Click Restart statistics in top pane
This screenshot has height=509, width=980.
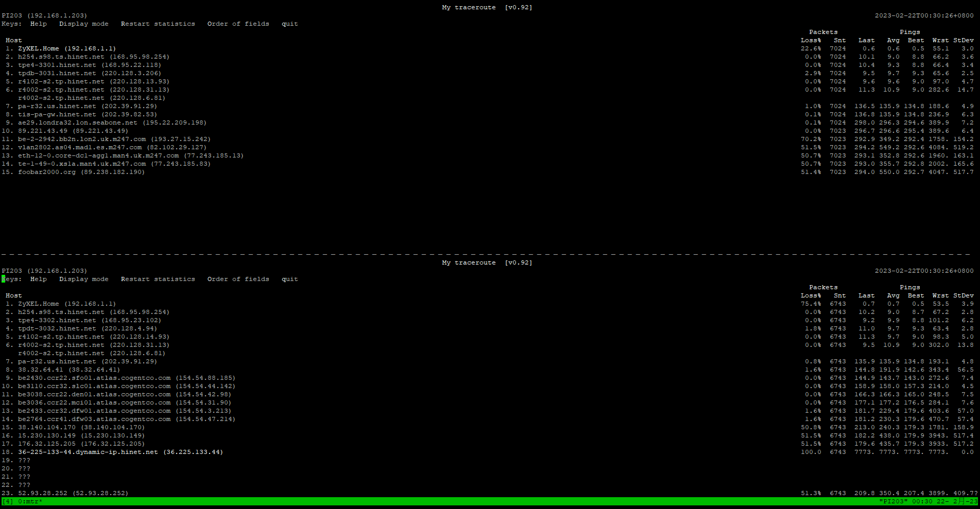pos(158,24)
